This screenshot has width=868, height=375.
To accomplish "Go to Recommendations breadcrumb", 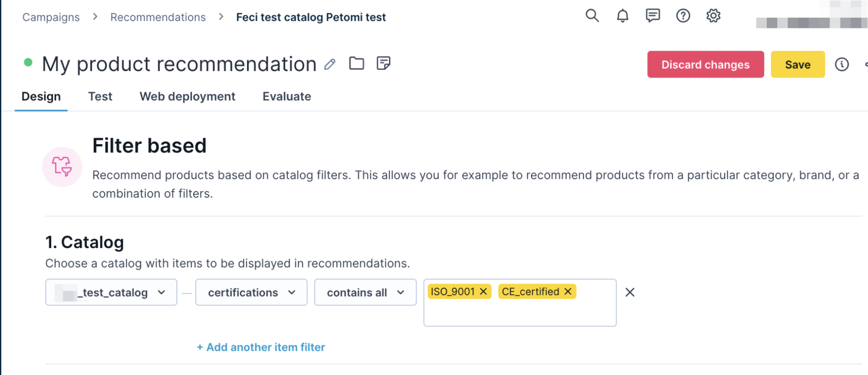I will pyautogui.click(x=158, y=17).
